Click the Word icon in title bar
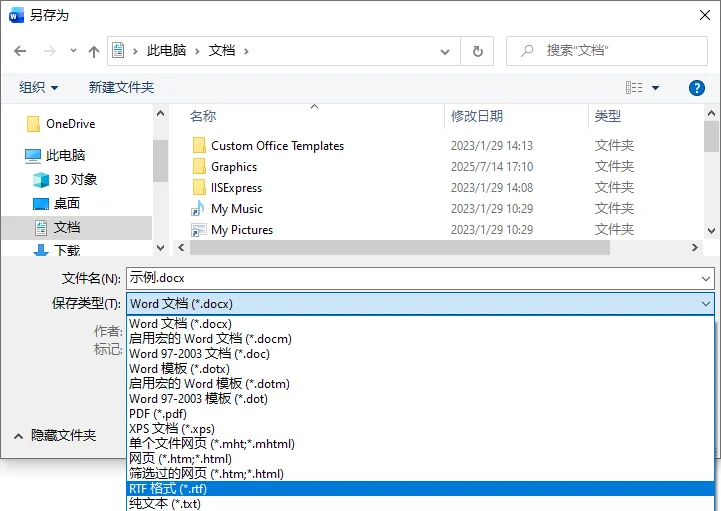721x511 pixels. point(16,16)
